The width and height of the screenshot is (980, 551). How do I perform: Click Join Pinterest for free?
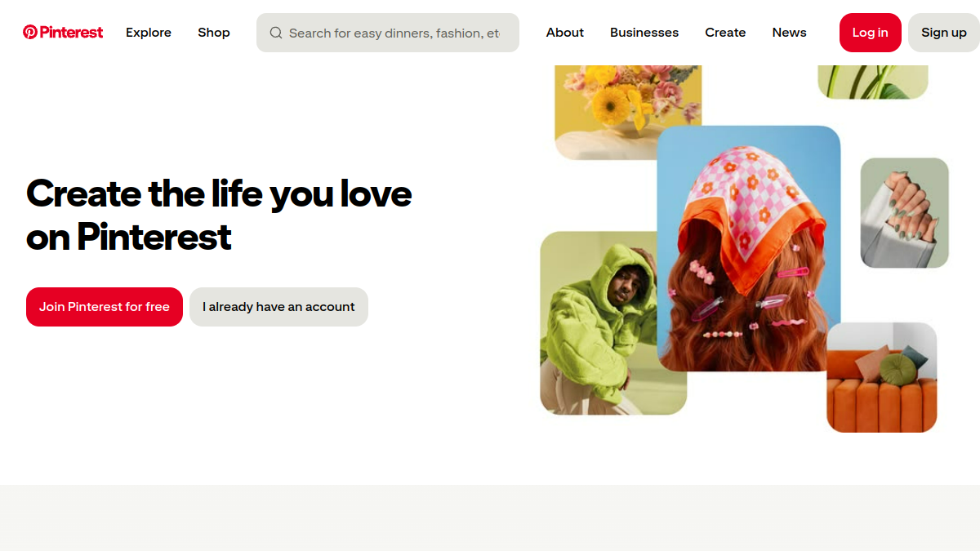[105, 307]
